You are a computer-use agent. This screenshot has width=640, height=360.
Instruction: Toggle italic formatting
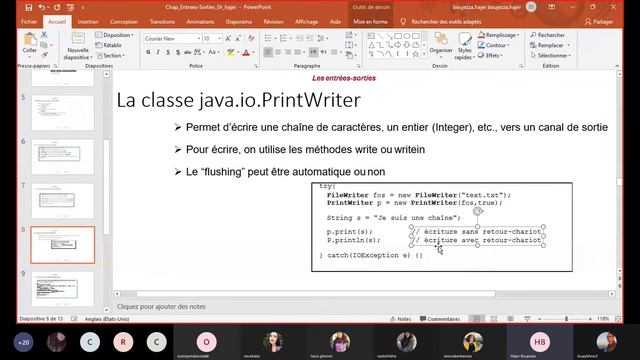pyautogui.click(x=158, y=52)
